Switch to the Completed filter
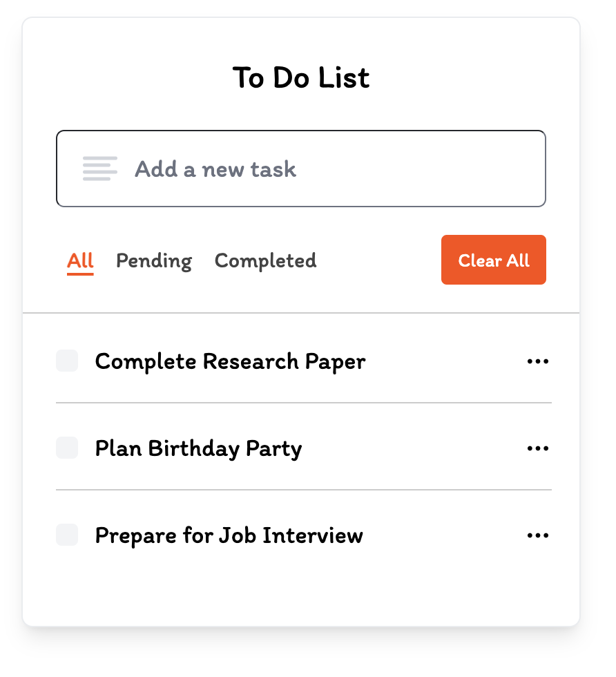 point(265,260)
